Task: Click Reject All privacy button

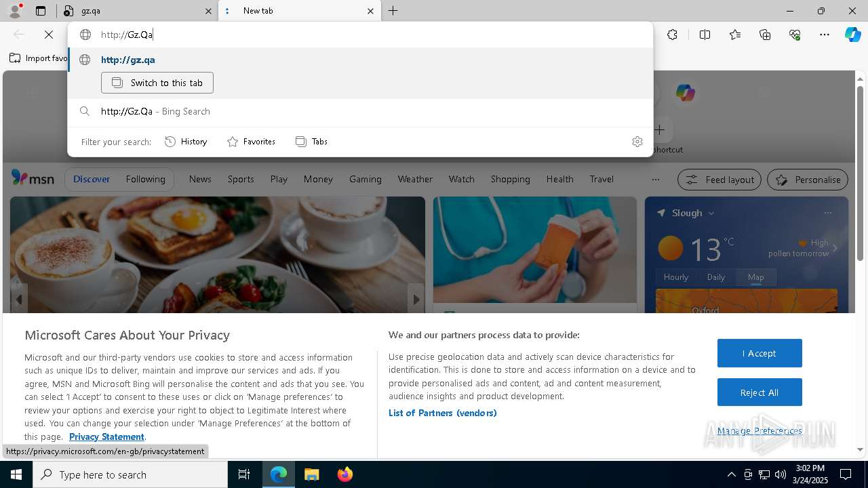Action: point(759,392)
